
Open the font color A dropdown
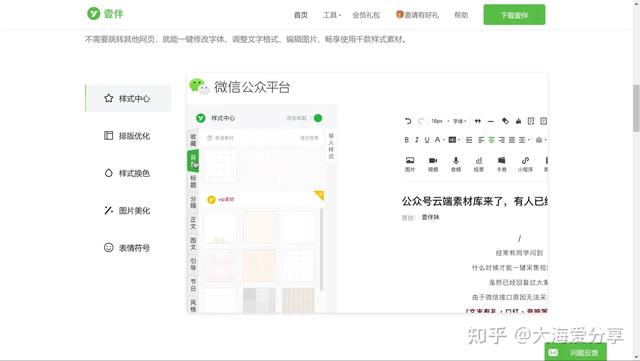point(439,140)
